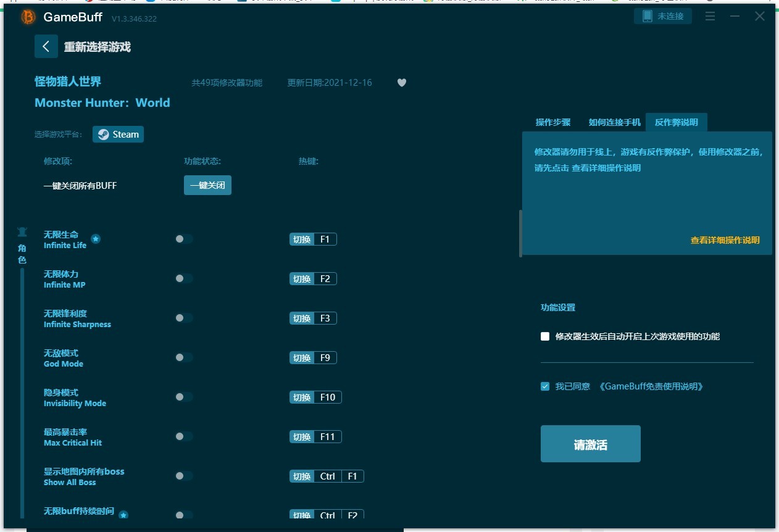Toggle Infinite Life switch on
This screenshot has width=779, height=532.
183,239
